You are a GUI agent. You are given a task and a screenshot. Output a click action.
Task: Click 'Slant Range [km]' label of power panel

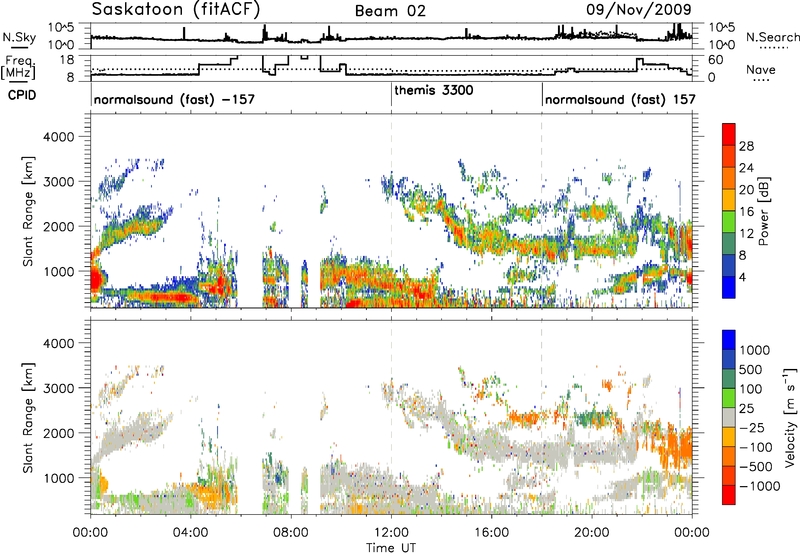click(28, 211)
